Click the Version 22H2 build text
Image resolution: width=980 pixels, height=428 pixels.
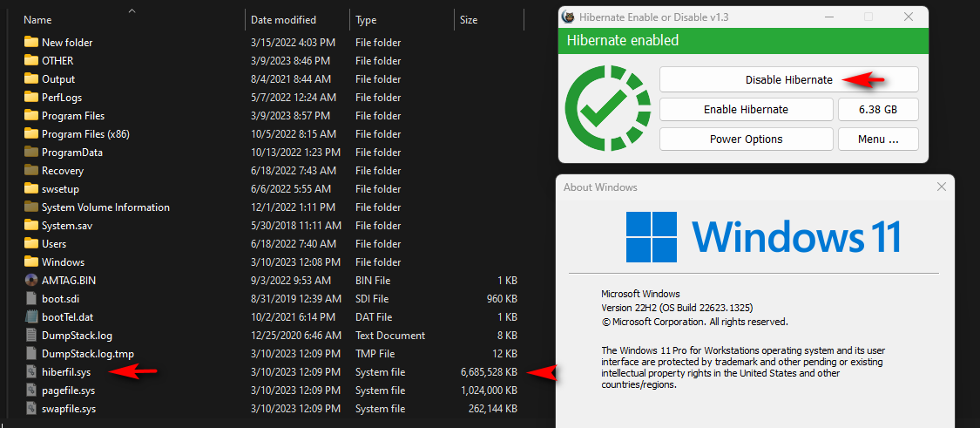click(677, 308)
